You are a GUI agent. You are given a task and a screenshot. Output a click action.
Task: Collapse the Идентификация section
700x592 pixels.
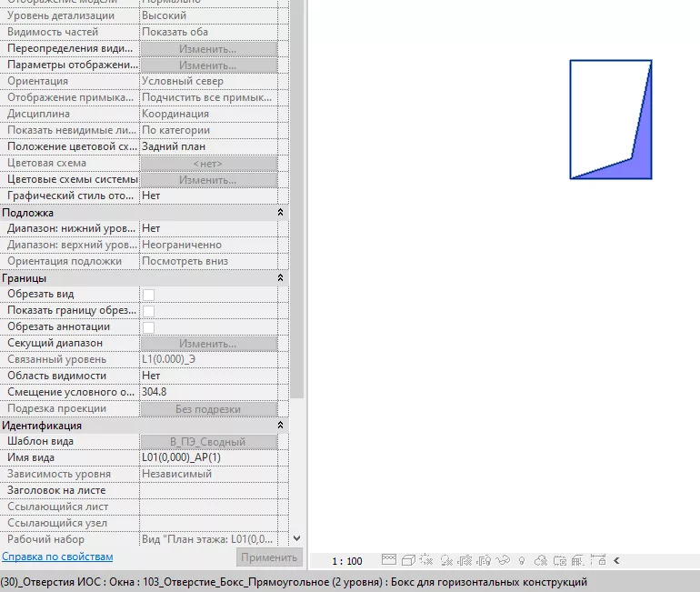[280, 426]
